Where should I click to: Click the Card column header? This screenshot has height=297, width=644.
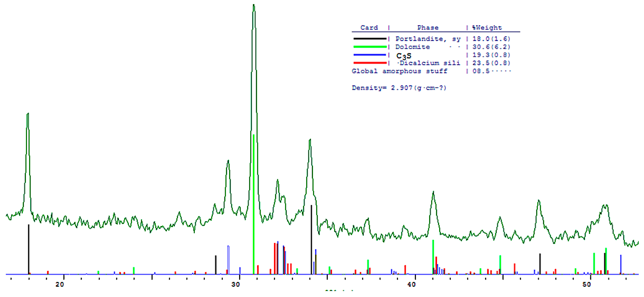tap(369, 28)
